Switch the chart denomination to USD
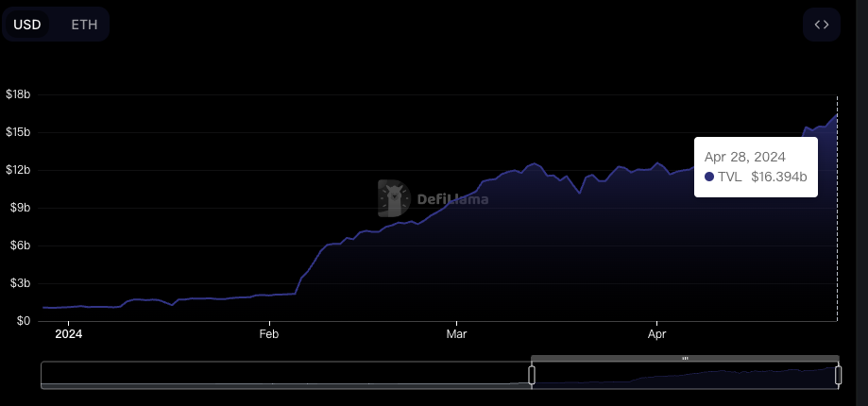Screen dimensions: 868x406 pos(27,25)
